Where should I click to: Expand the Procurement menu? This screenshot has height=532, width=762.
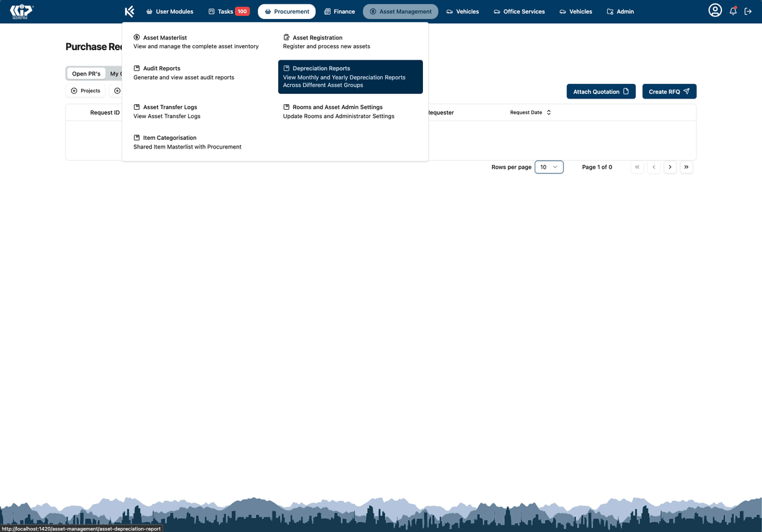pyautogui.click(x=286, y=11)
